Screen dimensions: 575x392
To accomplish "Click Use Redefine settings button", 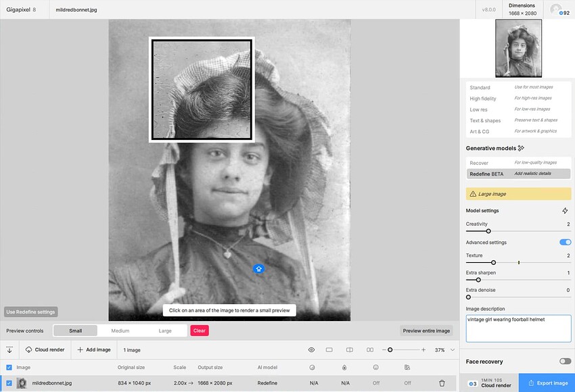I will coord(31,312).
